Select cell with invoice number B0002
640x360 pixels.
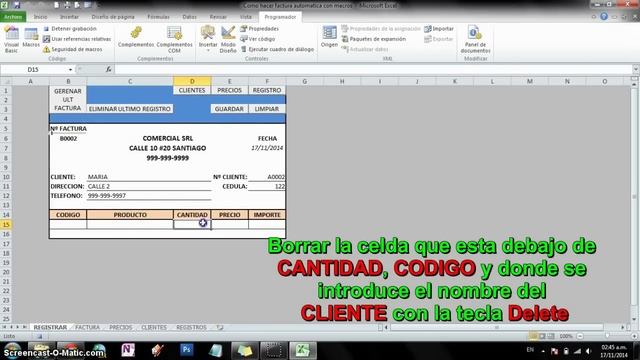point(68,138)
